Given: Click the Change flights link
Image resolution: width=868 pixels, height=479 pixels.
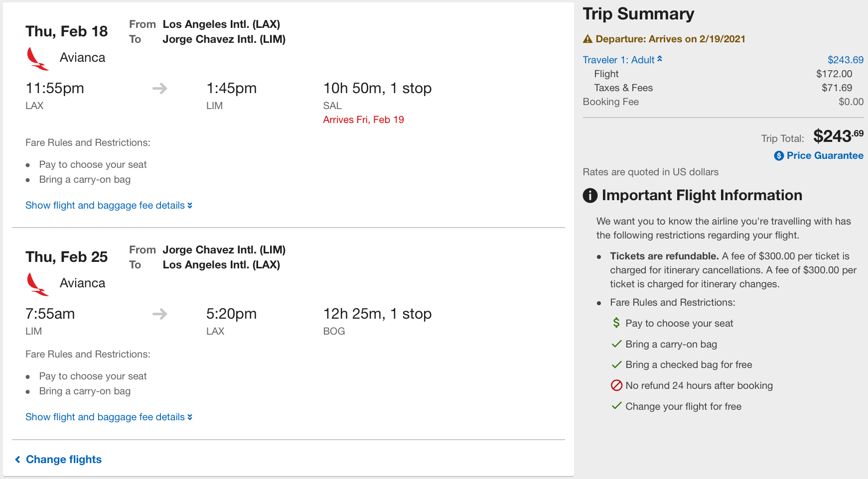Looking at the screenshot, I should click(63, 460).
